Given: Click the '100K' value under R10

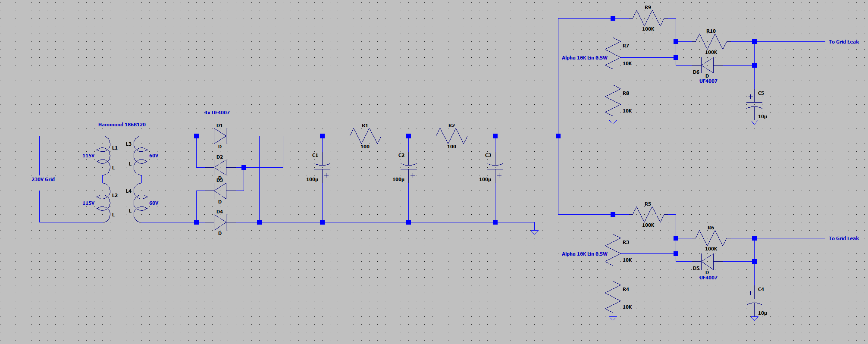Looking at the screenshot, I should coord(711,52).
